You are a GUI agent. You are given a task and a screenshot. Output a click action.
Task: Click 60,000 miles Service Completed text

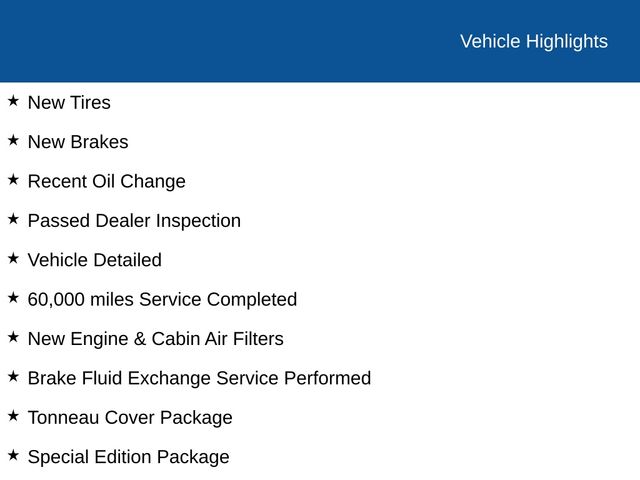coord(162,300)
